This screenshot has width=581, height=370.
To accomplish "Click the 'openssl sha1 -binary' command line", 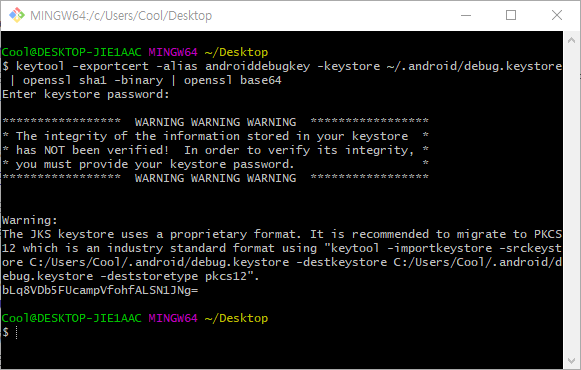I will click(145, 80).
